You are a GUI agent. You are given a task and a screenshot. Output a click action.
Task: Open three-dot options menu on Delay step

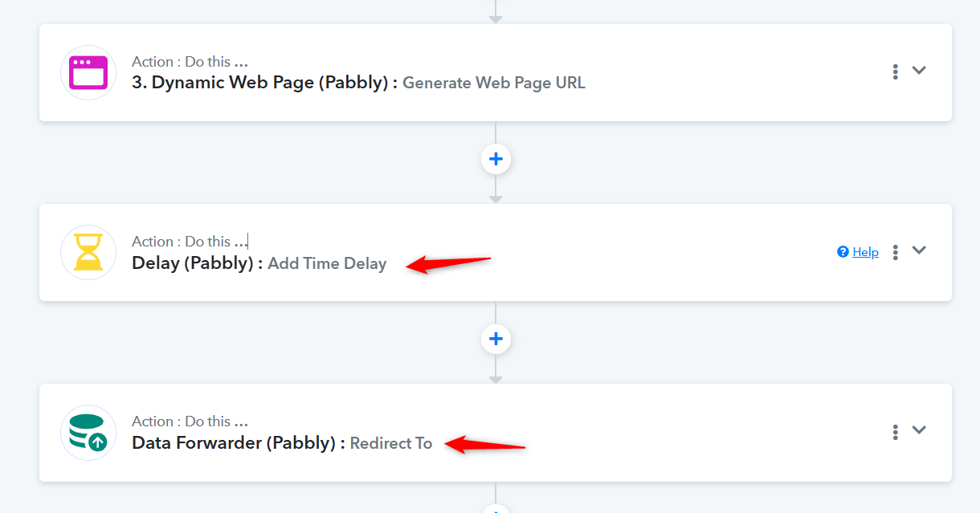pyautogui.click(x=895, y=251)
